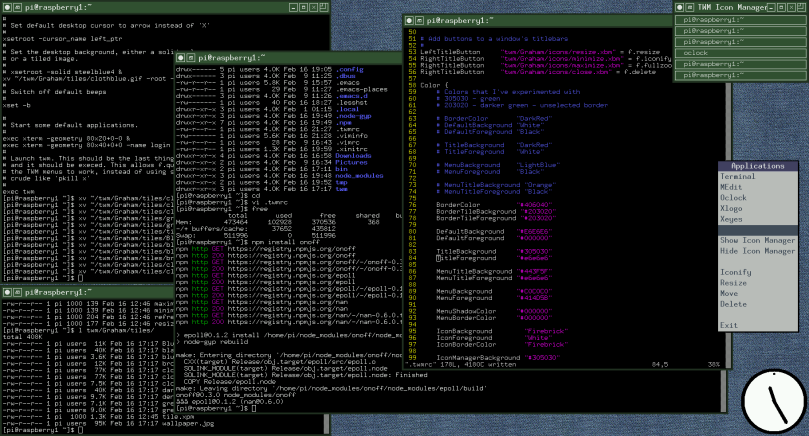Close the TWM Icon Manager window
The image size is (809, 436).
click(791, 7)
